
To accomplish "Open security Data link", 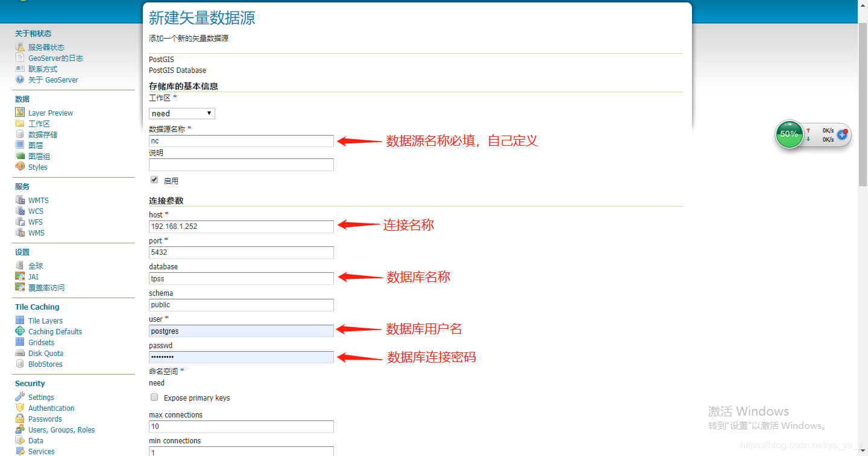I will pyautogui.click(x=36, y=440).
